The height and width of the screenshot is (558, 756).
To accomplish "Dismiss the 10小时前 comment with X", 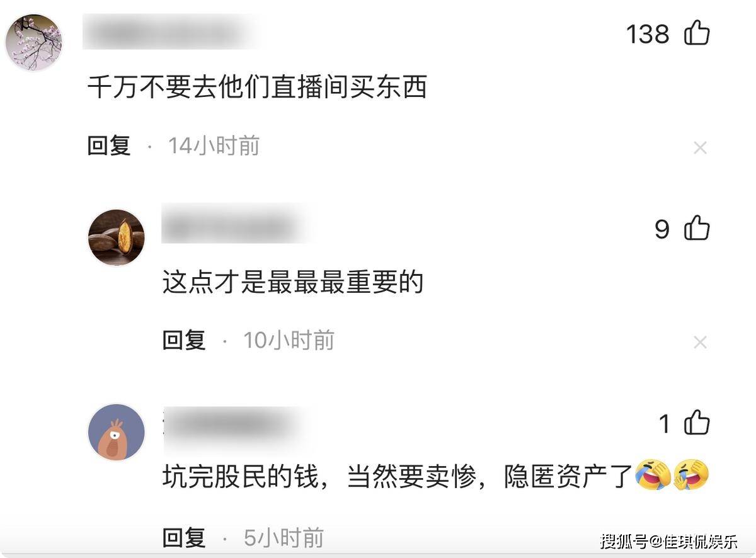I will [700, 343].
